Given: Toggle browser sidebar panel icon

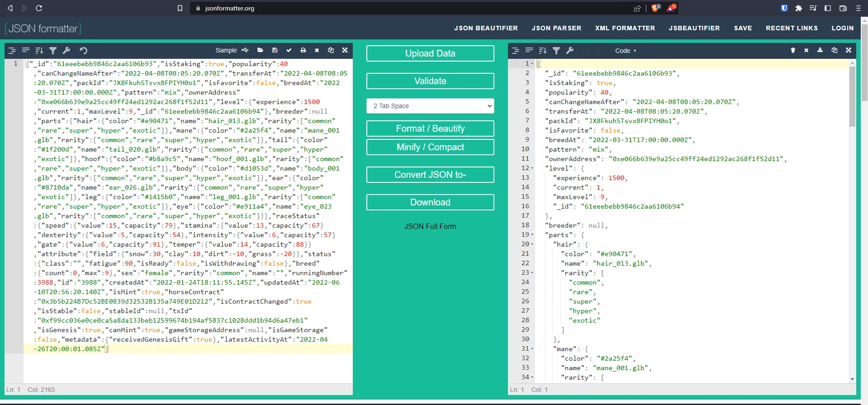Looking at the screenshot, I should pyautogui.click(x=828, y=8).
